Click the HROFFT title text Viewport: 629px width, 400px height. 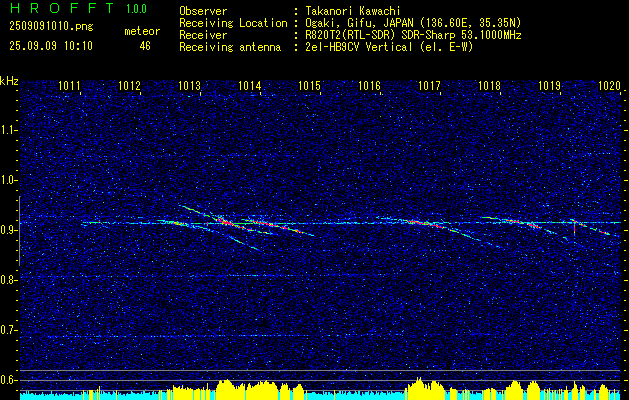tap(62, 8)
